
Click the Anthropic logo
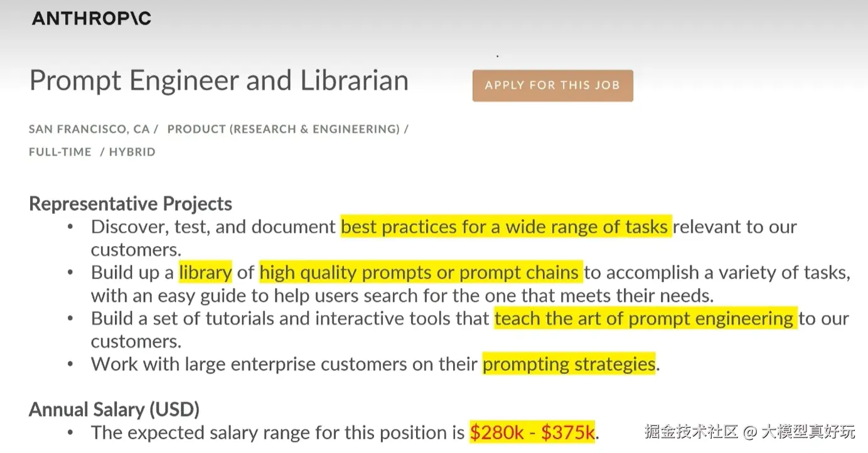point(92,18)
